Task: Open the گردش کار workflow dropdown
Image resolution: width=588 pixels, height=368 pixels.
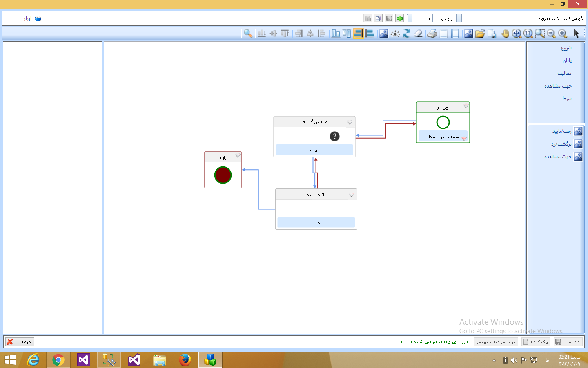Action: click(x=459, y=18)
